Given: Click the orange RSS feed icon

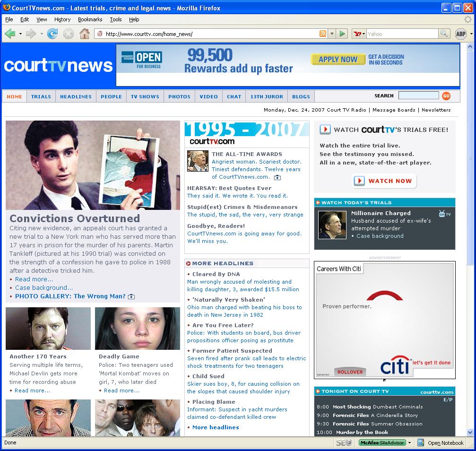Looking at the screenshot, I should click(323, 34).
